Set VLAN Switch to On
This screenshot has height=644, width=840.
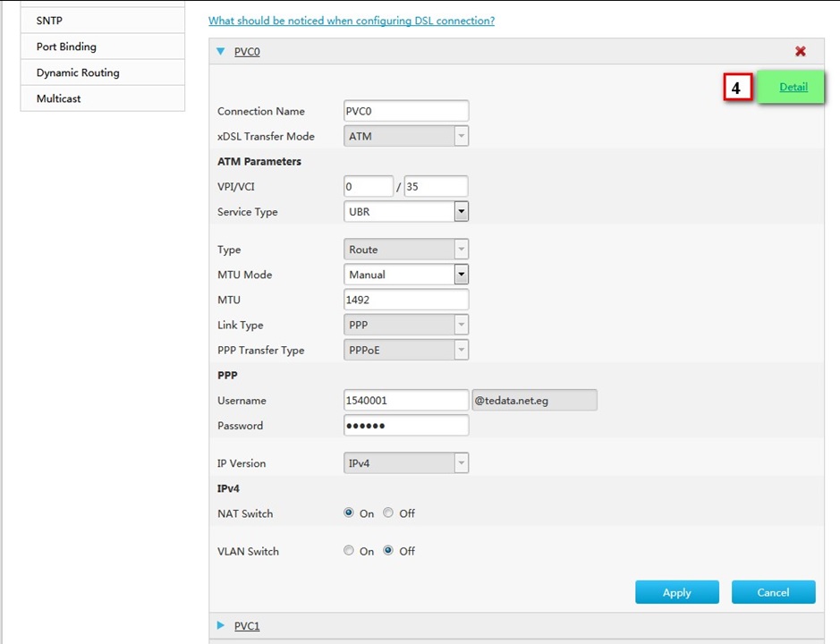pos(349,550)
